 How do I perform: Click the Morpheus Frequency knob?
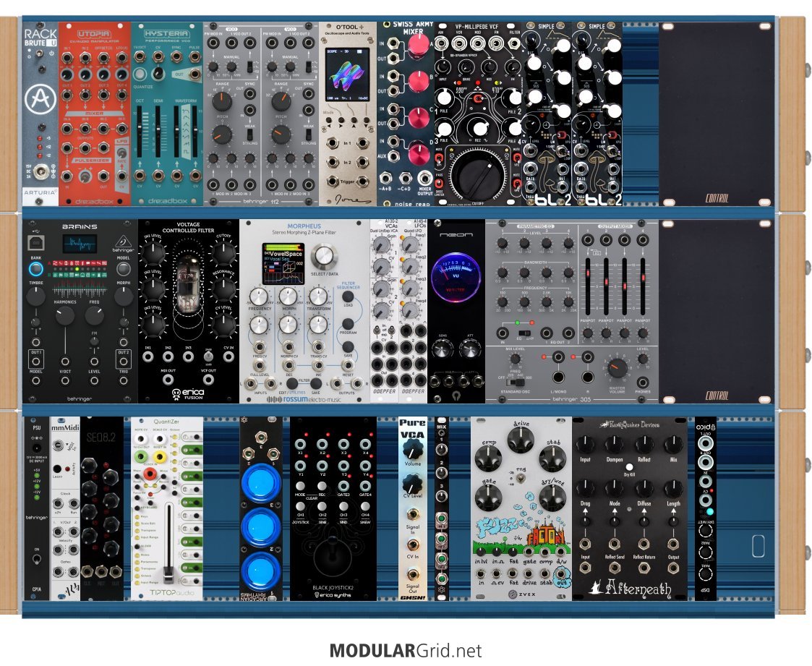point(258,296)
